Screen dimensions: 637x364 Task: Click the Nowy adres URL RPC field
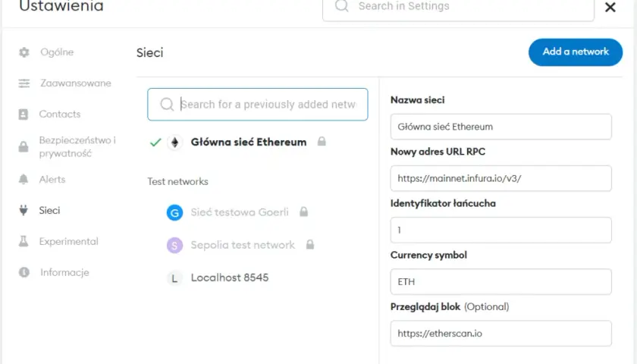pyautogui.click(x=501, y=178)
